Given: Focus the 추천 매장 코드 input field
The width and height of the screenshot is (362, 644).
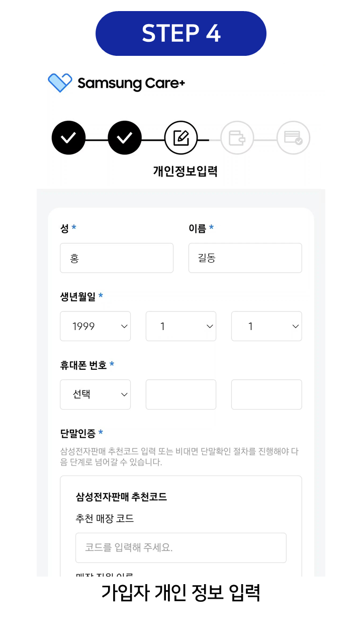Looking at the screenshot, I should pyautogui.click(x=181, y=547).
